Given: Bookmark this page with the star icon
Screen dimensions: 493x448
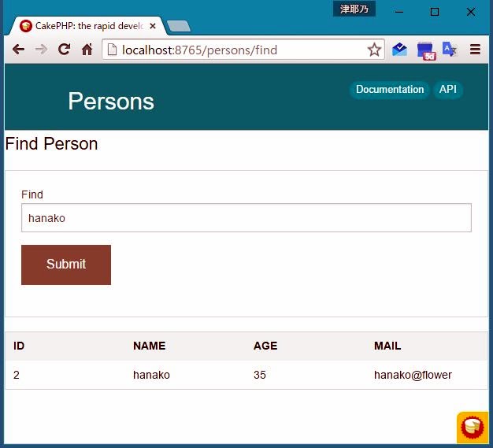Looking at the screenshot, I should (374, 50).
